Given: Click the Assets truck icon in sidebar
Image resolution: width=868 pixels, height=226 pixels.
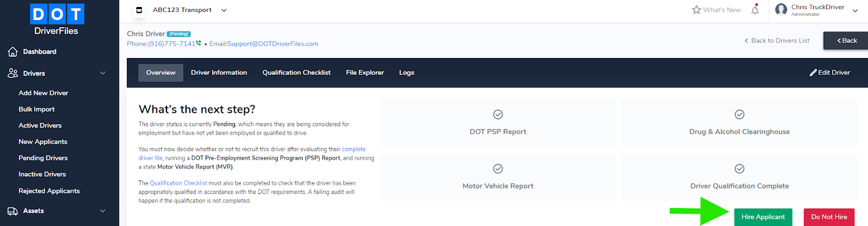Looking at the screenshot, I should point(13,211).
